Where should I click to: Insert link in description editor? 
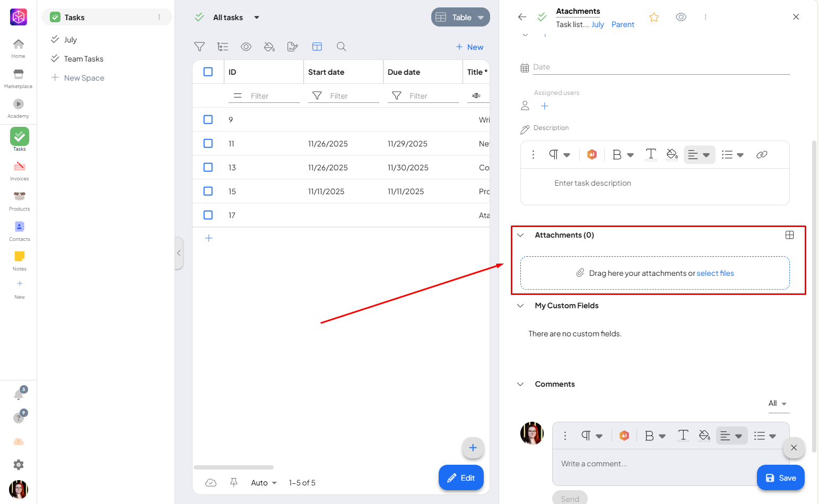[x=762, y=154]
